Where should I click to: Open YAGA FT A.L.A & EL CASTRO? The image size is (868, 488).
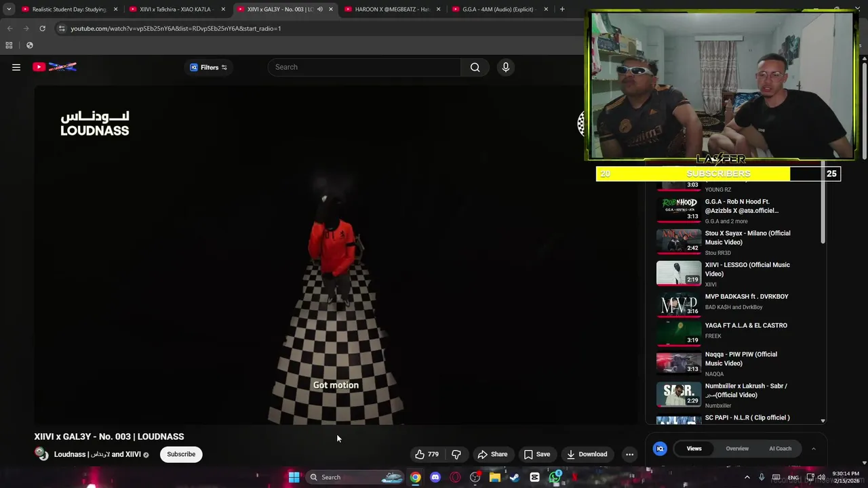tap(746, 325)
